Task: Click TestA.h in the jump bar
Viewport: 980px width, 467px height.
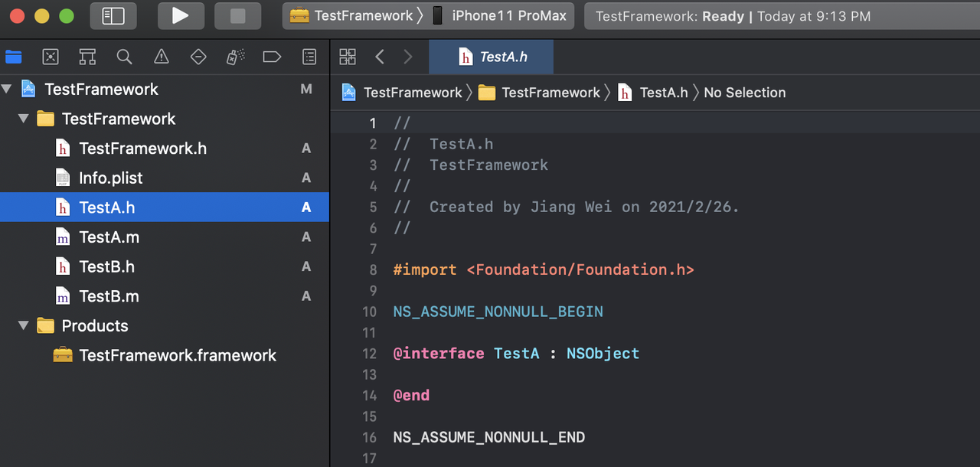Action: pos(653,93)
